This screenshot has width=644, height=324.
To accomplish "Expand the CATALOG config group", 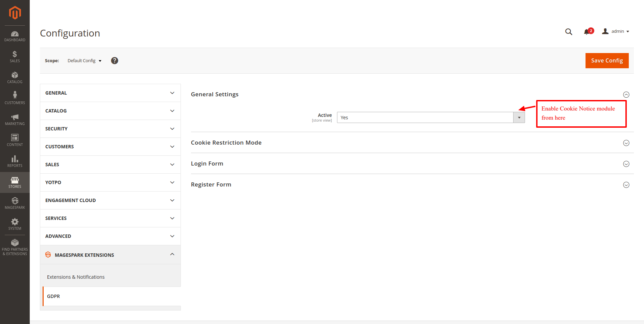I will tap(110, 111).
